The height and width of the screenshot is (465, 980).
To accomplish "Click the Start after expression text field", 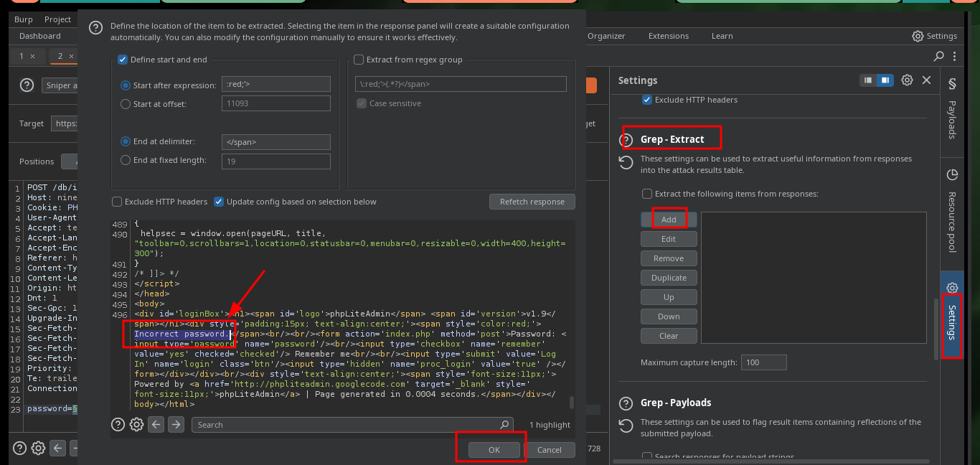I will point(276,85).
